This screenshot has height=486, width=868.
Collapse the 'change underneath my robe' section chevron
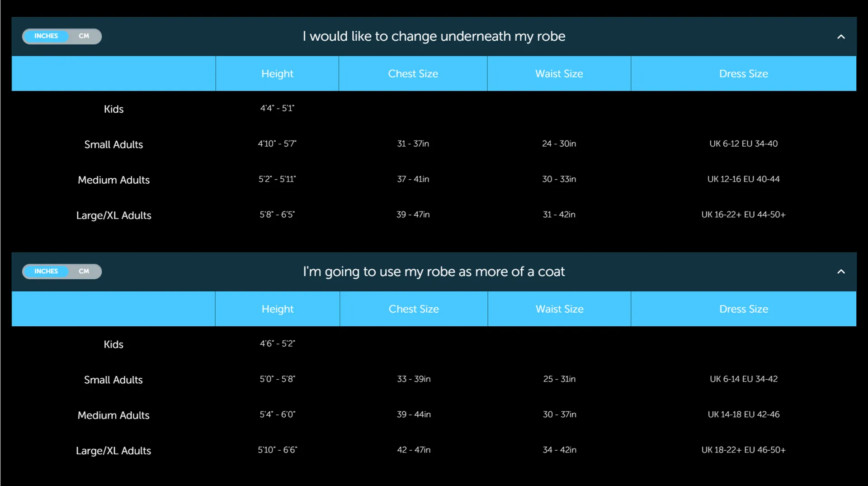pyautogui.click(x=841, y=37)
